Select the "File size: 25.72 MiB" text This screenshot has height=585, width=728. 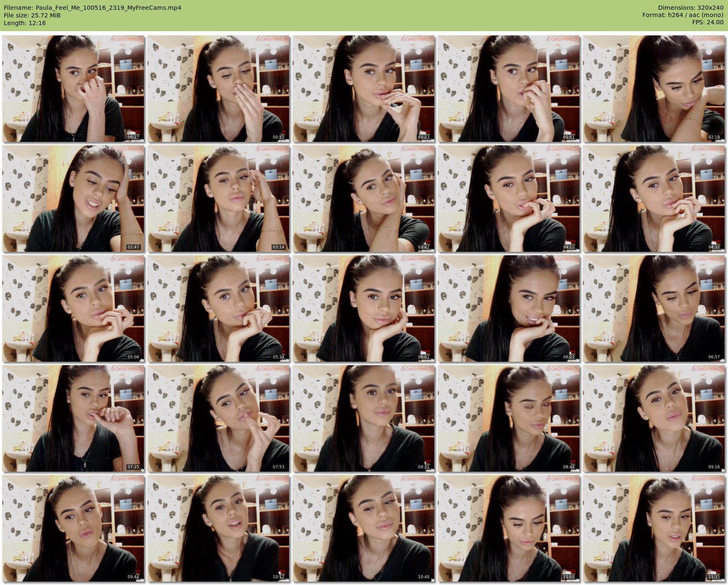click(x=32, y=15)
